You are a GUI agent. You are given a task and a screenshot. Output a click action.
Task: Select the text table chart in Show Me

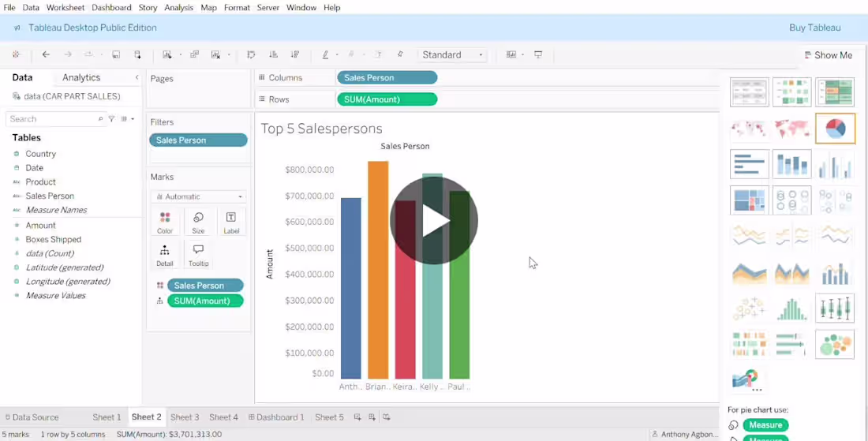pos(749,92)
